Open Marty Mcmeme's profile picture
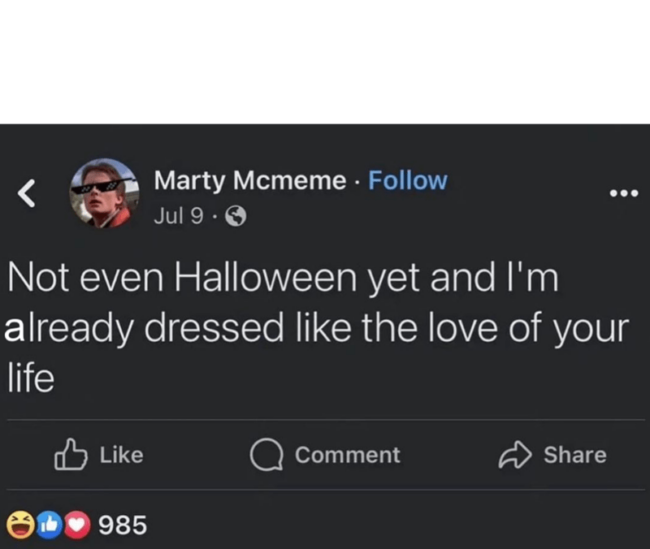This screenshot has height=549, width=650. 103,192
